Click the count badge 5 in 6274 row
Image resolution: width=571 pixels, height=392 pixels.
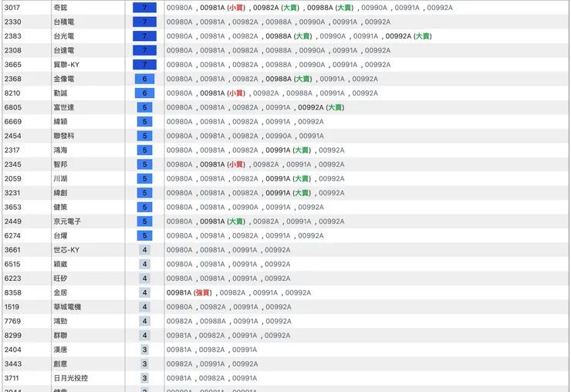click(x=144, y=235)
